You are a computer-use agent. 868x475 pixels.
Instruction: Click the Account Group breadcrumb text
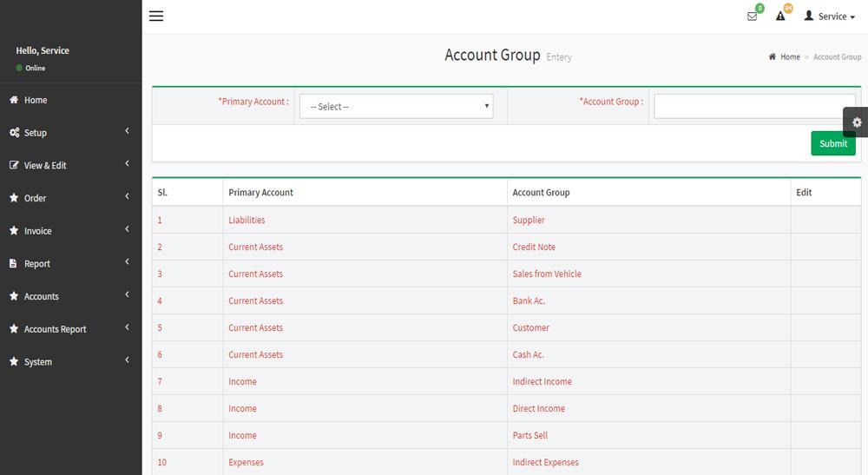pyautogui.click(x=837, y=56)
